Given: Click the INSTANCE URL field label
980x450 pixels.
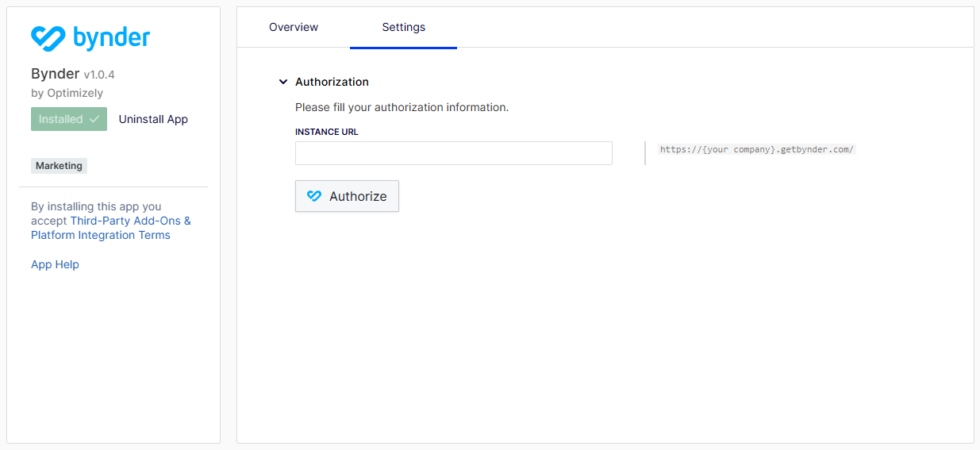Looking at the screenshot, I should click(327, 132).
